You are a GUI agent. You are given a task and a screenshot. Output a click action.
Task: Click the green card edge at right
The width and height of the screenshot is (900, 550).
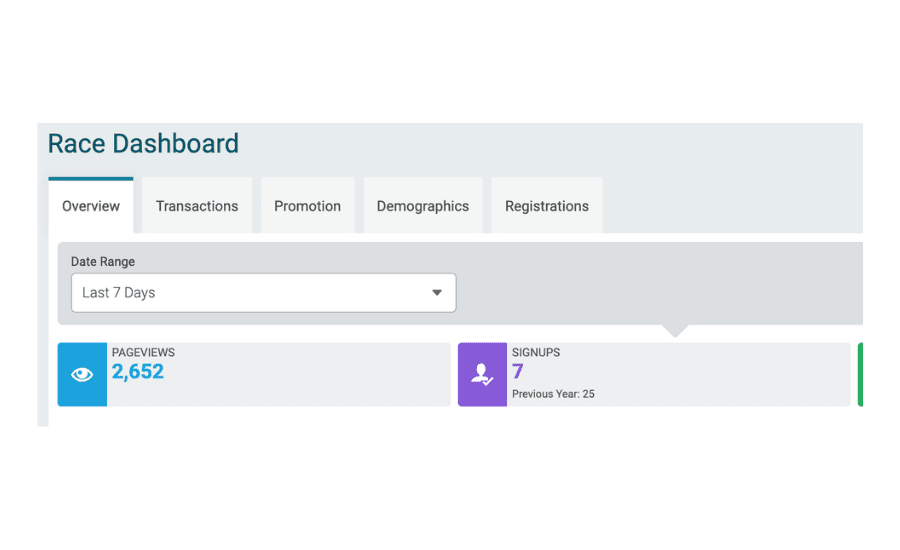(x=860, y=374)
